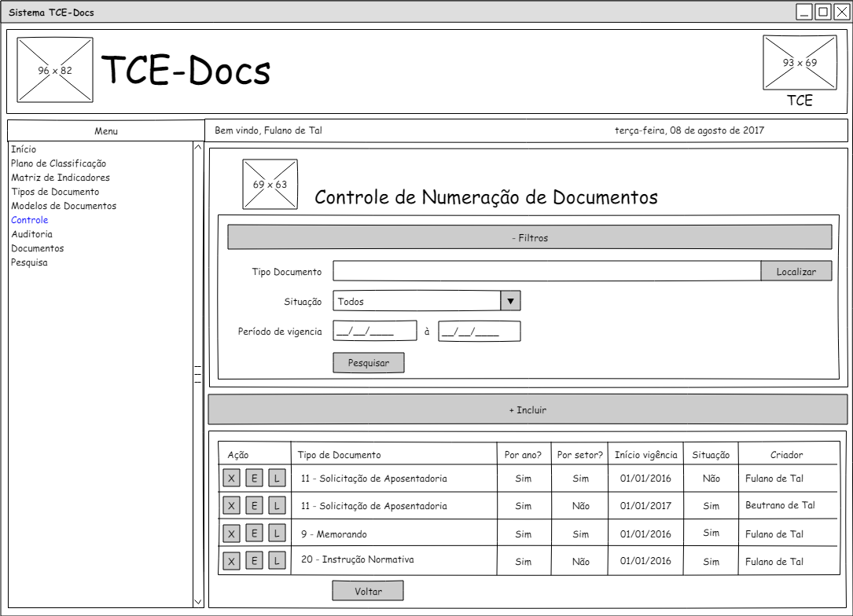Click the menu scrollbar down arrow

click(197, 602)
